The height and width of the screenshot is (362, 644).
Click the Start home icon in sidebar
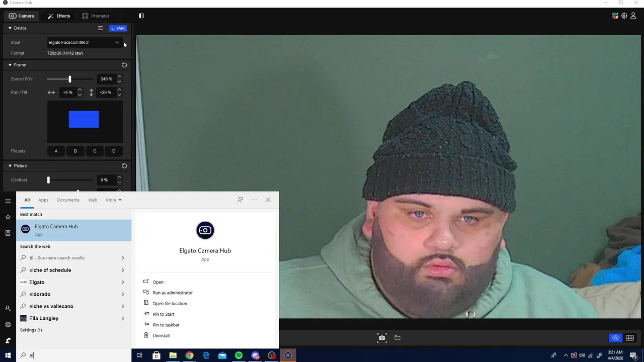8,217
